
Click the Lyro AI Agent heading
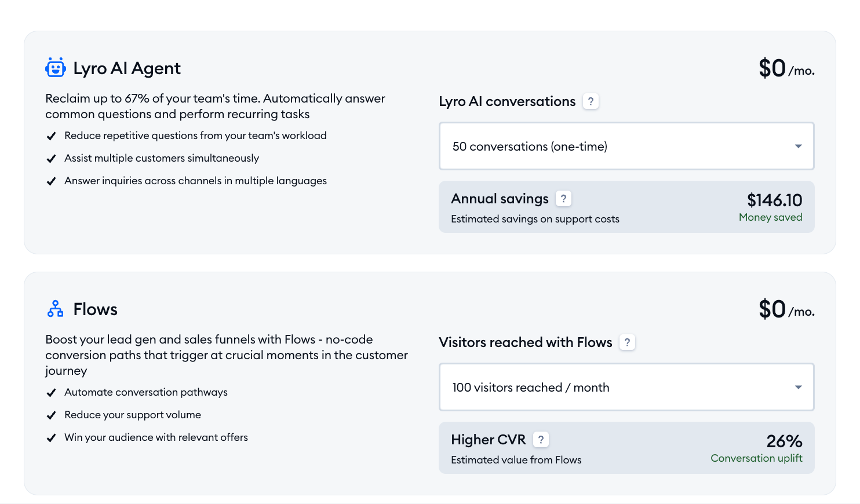127,68
